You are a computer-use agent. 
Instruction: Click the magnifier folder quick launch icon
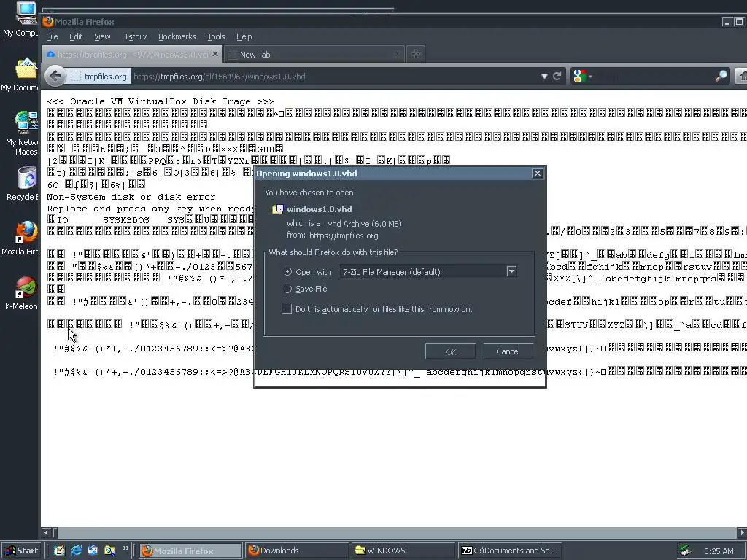point(109,551)
